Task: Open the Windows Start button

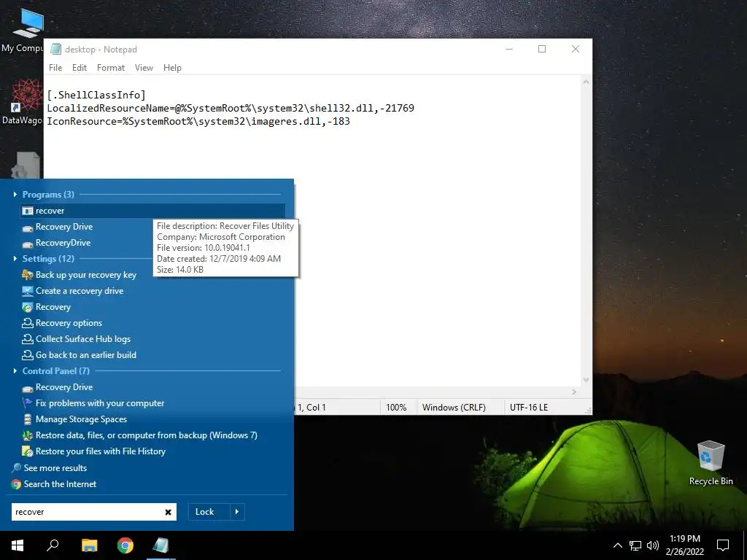Action: tap(18, 545)
